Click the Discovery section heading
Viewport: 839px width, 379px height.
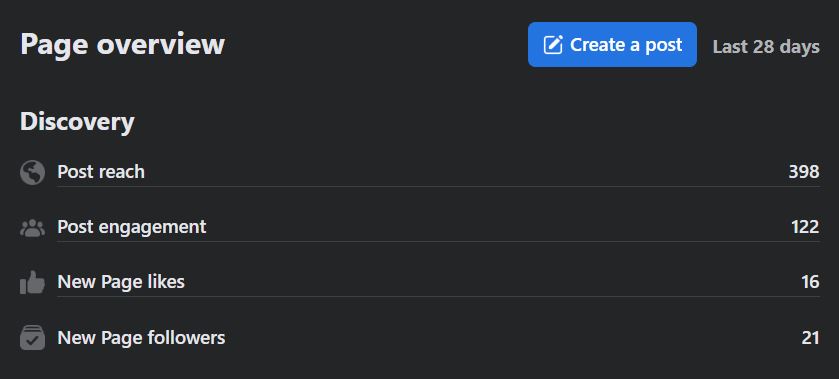[x=77, y=122]
